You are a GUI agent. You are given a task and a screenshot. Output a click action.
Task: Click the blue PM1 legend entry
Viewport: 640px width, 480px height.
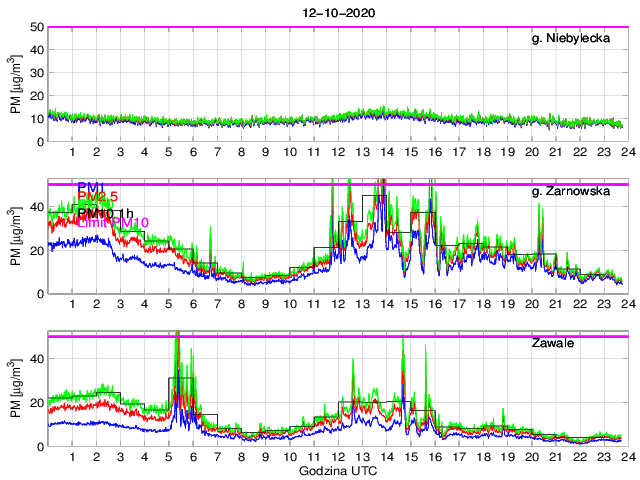pyautogui.click(x=90, y=187)
